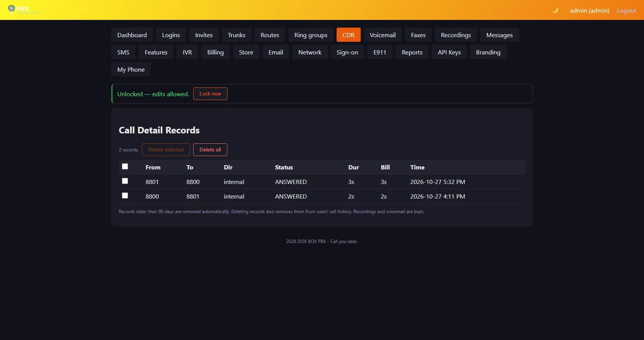Switch to the Branding tab
The image size is (644, 340).
coord(488,52)
